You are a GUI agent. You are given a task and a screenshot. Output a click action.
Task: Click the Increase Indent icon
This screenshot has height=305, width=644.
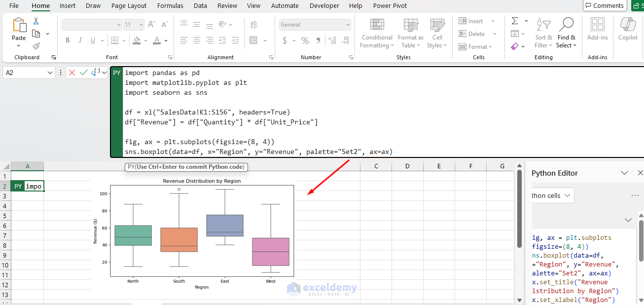point(236,40)
